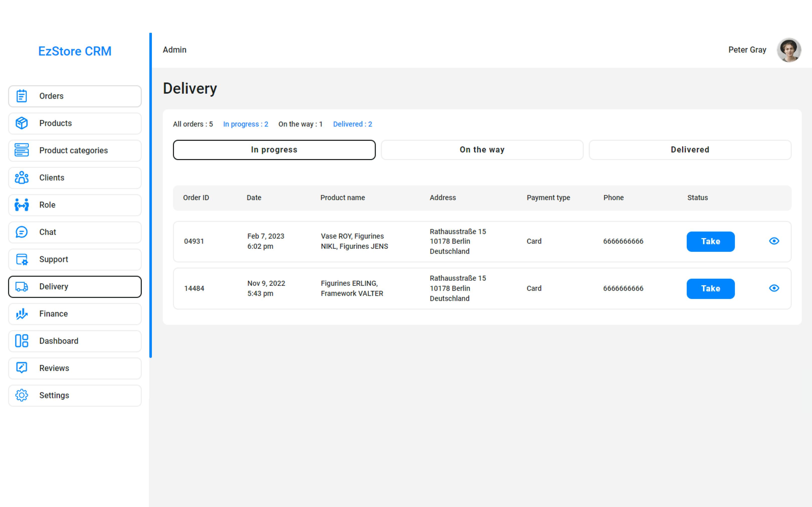Screen dimensions: 812x507
Task: Click the Reviews icon in sidebar
Action: [22, 368]
